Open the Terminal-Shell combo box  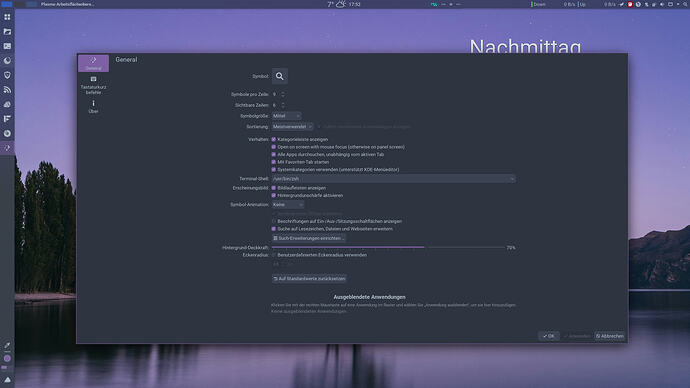click(x=393, y=179)
